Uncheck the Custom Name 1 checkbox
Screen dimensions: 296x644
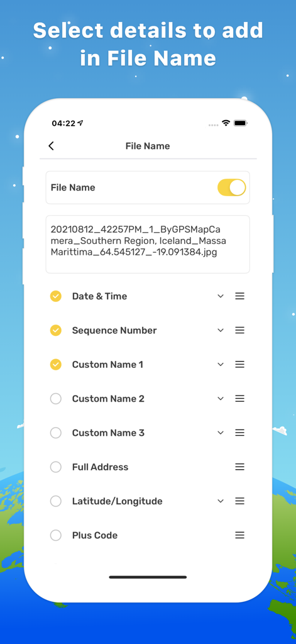point(55,364)
